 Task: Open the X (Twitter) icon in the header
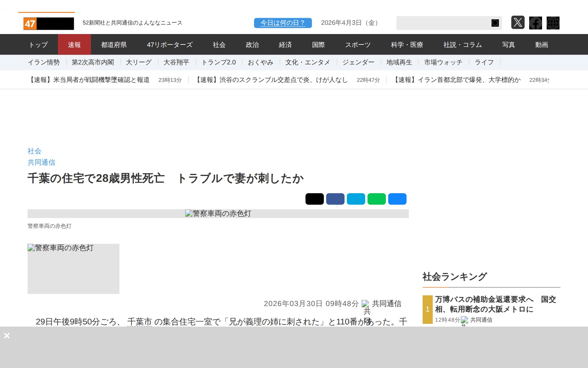pos(518,23)
